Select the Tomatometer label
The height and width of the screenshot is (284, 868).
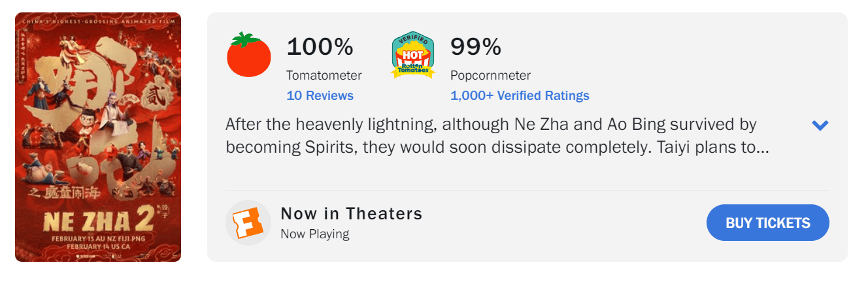[x=324, y=75]
